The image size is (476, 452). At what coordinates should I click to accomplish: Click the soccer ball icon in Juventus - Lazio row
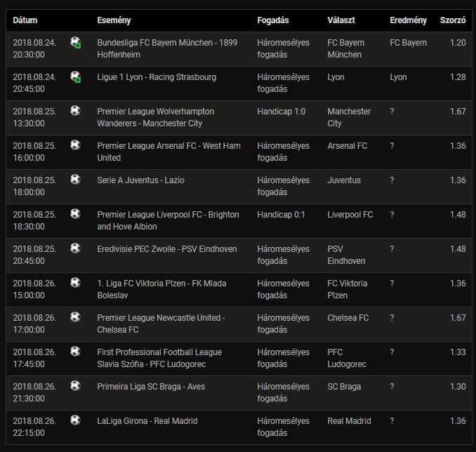[75, 179]
